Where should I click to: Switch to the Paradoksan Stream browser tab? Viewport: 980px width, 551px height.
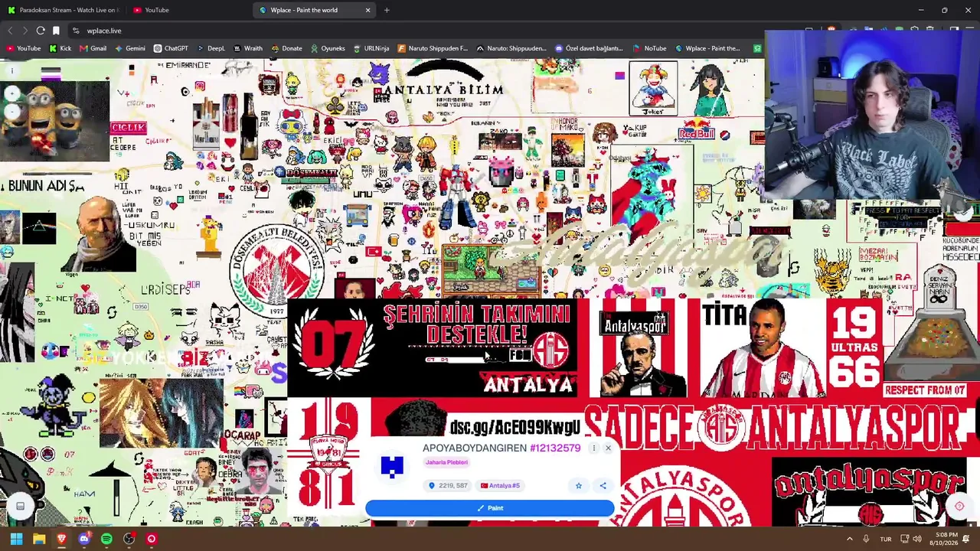click(x=63, y=10)
